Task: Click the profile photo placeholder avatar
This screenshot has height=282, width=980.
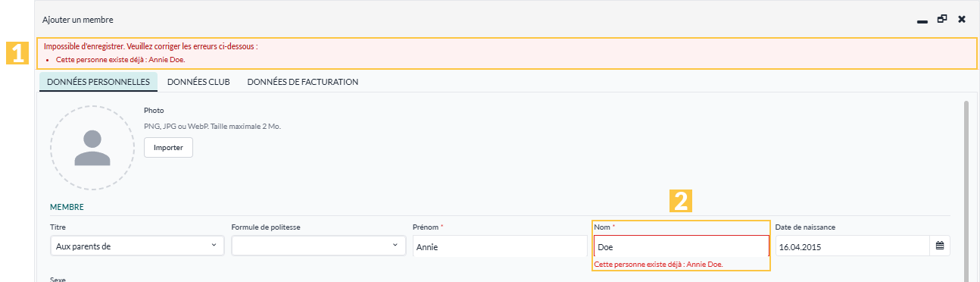Action: pyautogui.click(x=92, y=148)
